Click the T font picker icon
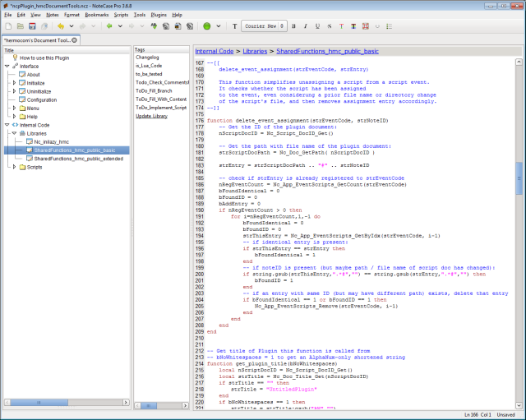The image size is (526, 420). [234, 26]
